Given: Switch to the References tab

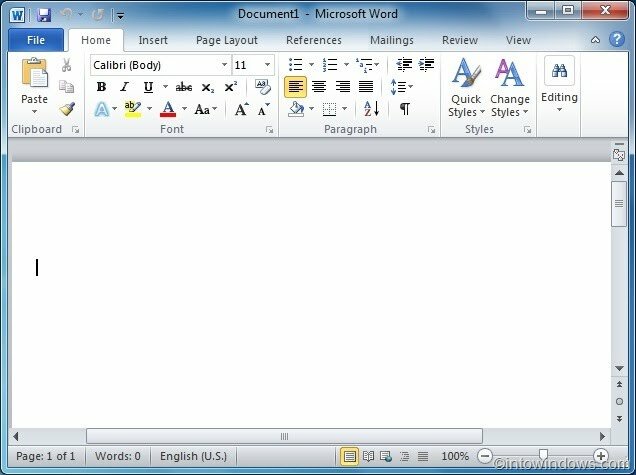Looking at the screenshot, I should (x=314, y=40).
